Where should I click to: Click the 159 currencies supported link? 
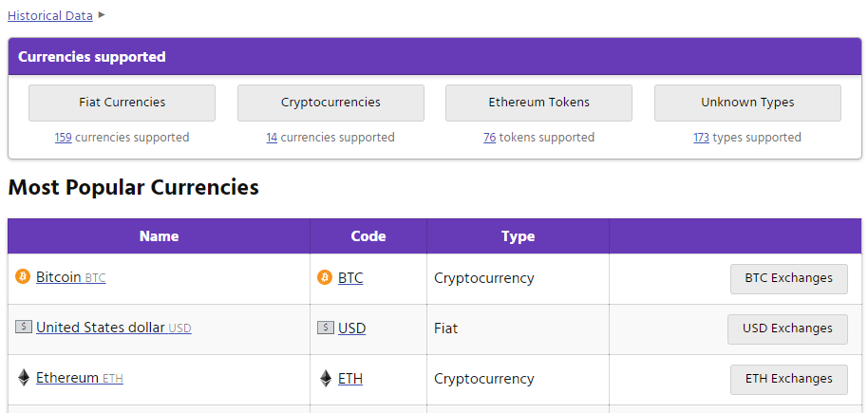pos(63,138)
